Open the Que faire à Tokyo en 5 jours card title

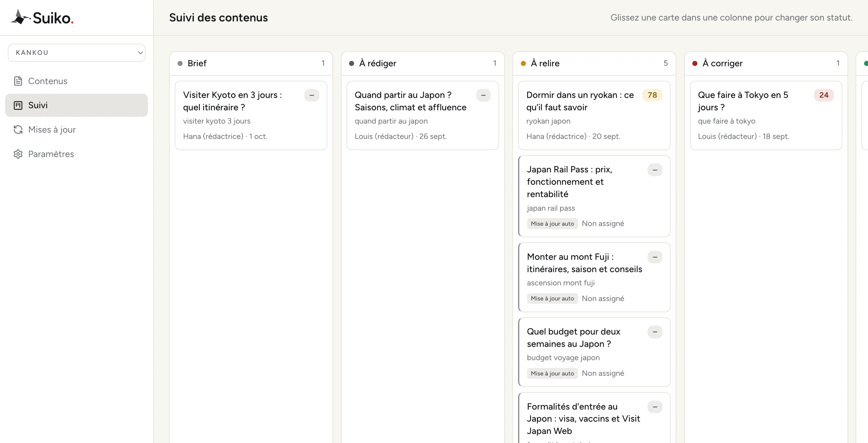tap(743, 101)
